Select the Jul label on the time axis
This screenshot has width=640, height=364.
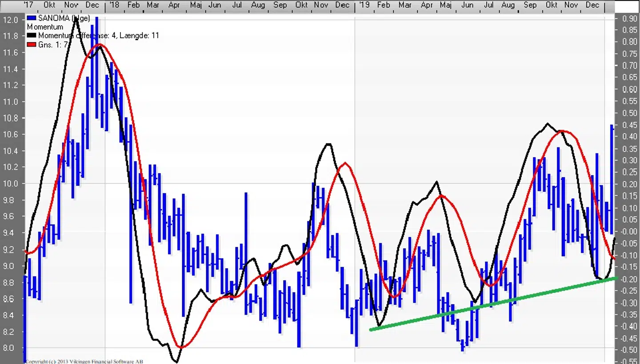click(x=237, y=5)
